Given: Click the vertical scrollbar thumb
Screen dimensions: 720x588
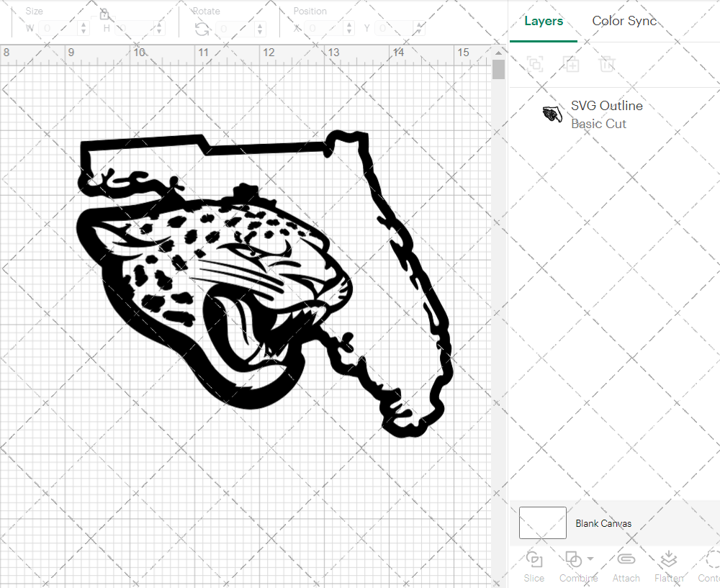Looking at the screenshot, I should pos(498,69).
